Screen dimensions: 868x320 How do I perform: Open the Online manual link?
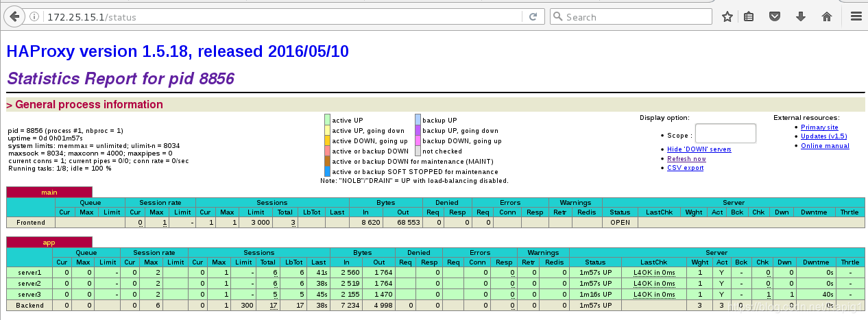[825, 145]
